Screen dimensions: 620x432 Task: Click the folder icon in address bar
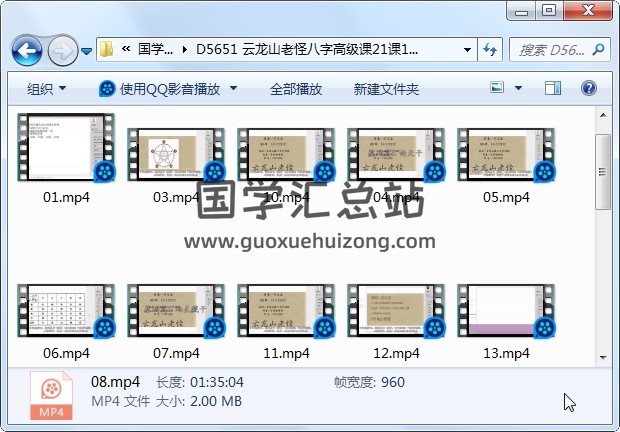[106, 50]
